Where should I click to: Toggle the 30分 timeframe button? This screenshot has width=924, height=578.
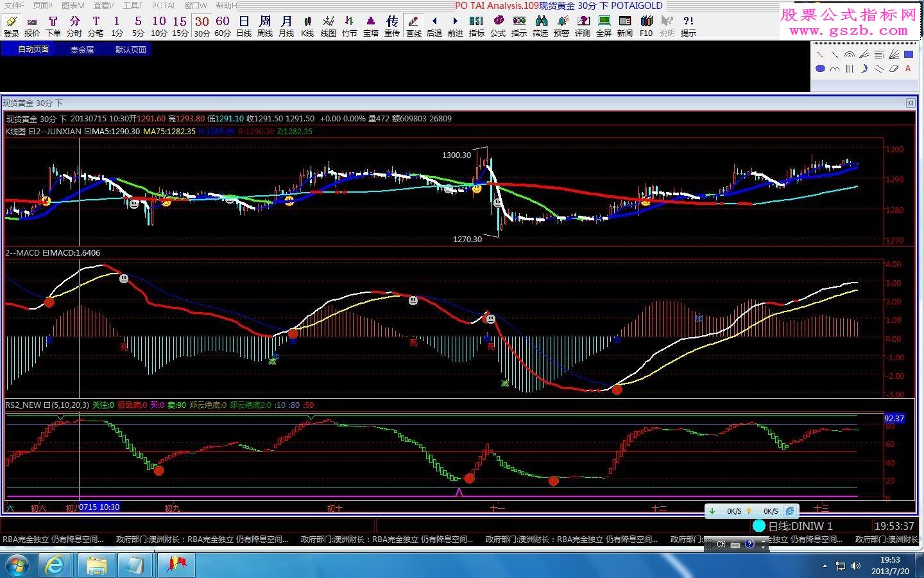click(x=201, y=26)
